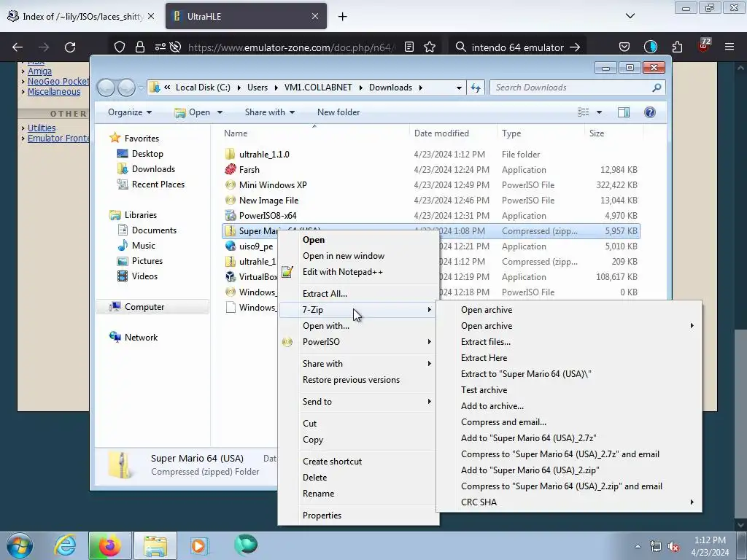Click the New folder button

pyautogui.click(x=338, y=112)
